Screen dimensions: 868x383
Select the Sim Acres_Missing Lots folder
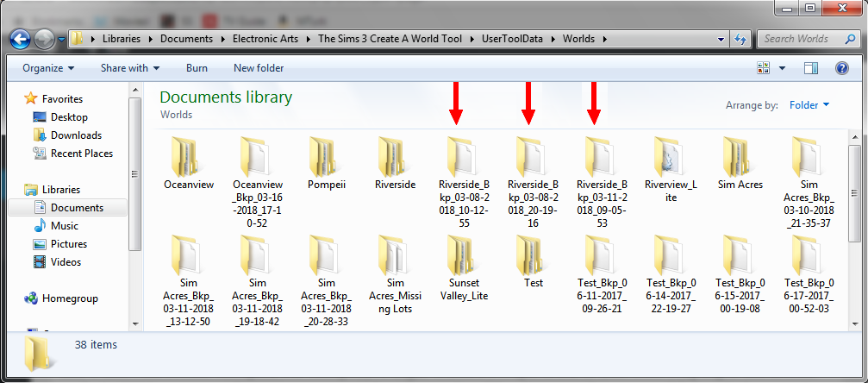pos(395,257)
